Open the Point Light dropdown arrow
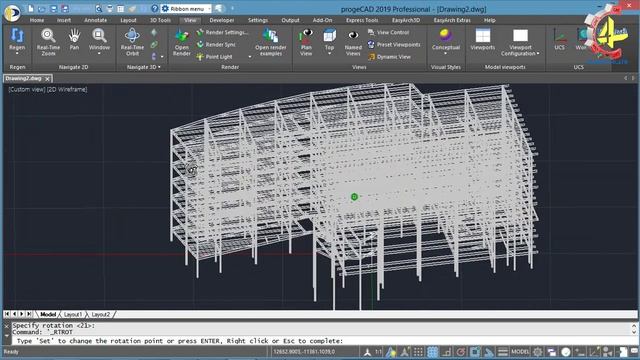 pos(250,57)
